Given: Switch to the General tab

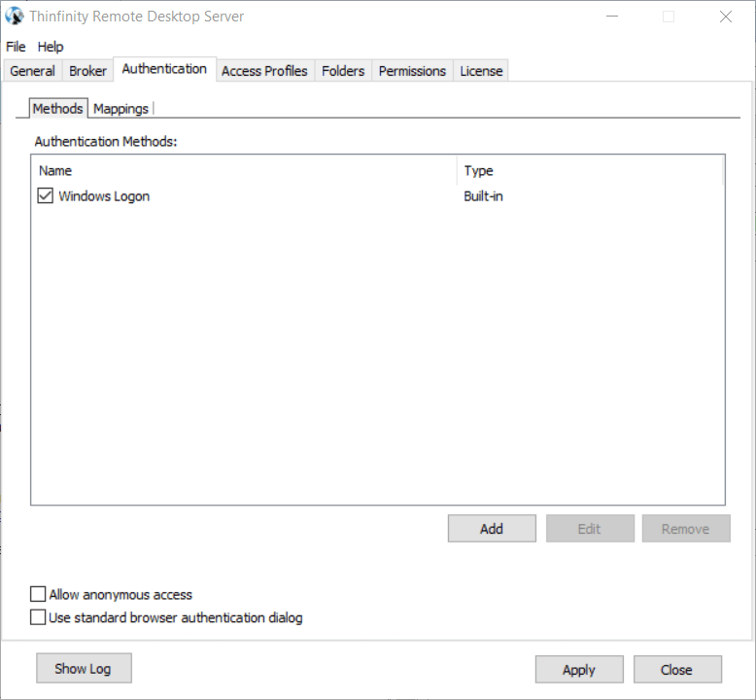Looking at the screenshot, I should coord(33,71).
